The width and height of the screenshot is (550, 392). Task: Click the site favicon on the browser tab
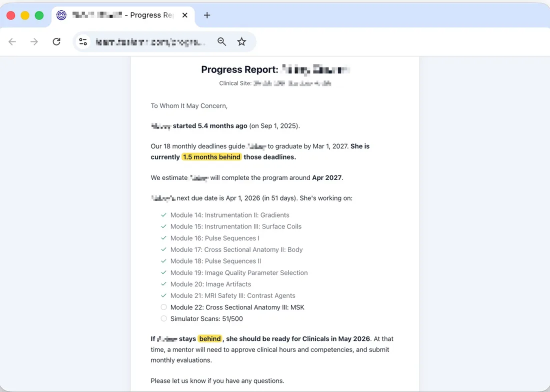pos(61,15)
